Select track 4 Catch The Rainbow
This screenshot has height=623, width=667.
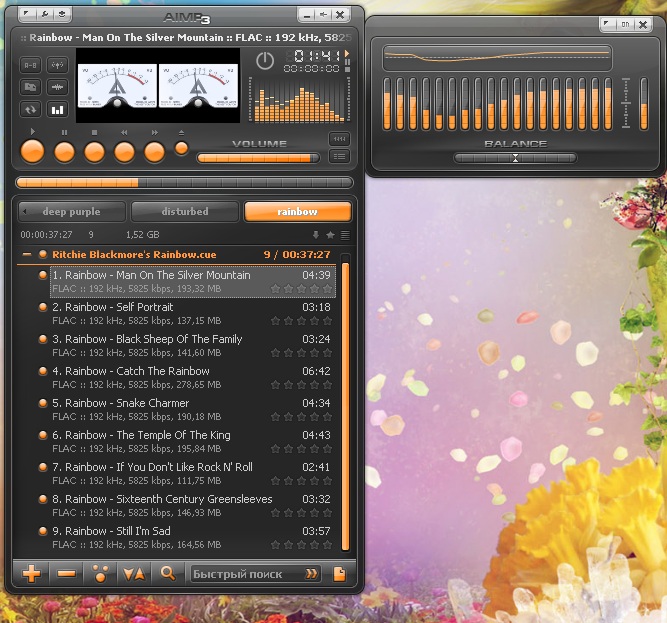click(x=193, y=377)
